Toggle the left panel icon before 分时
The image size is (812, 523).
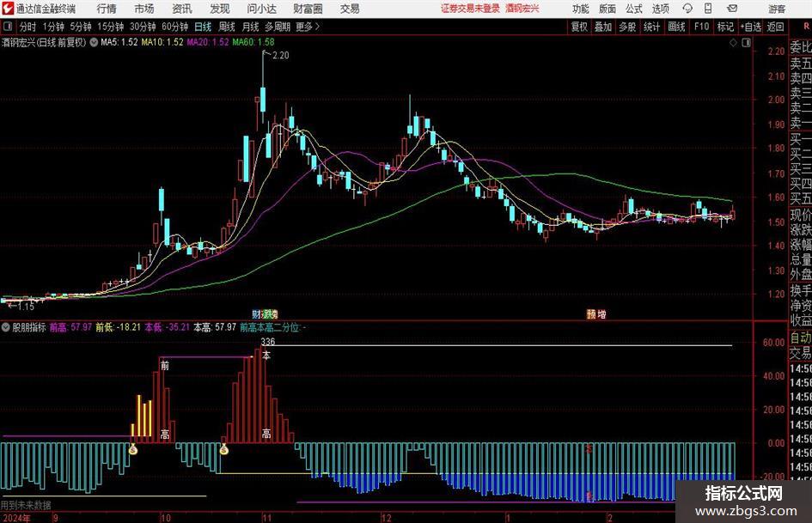click(x=8, y=27)
